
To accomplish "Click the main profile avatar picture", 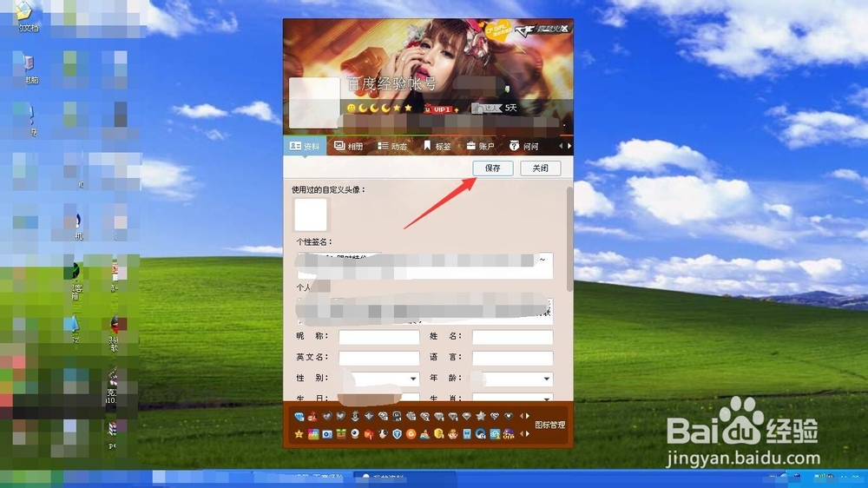I will pos(314,102).
